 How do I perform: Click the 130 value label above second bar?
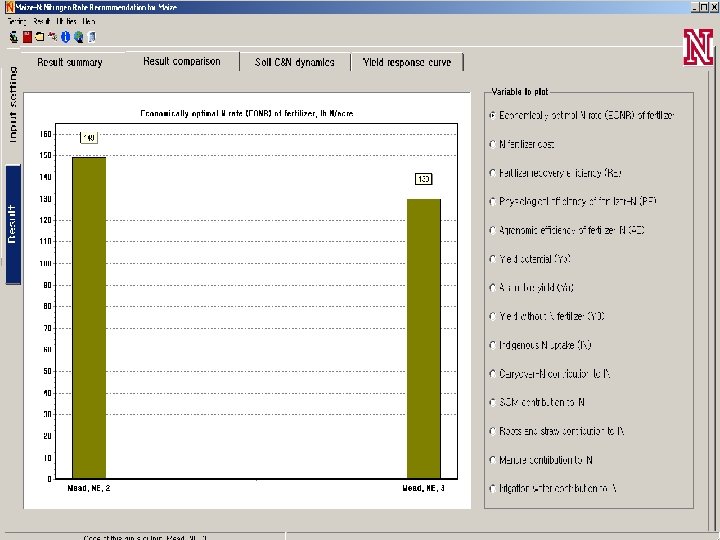(423, 179)
